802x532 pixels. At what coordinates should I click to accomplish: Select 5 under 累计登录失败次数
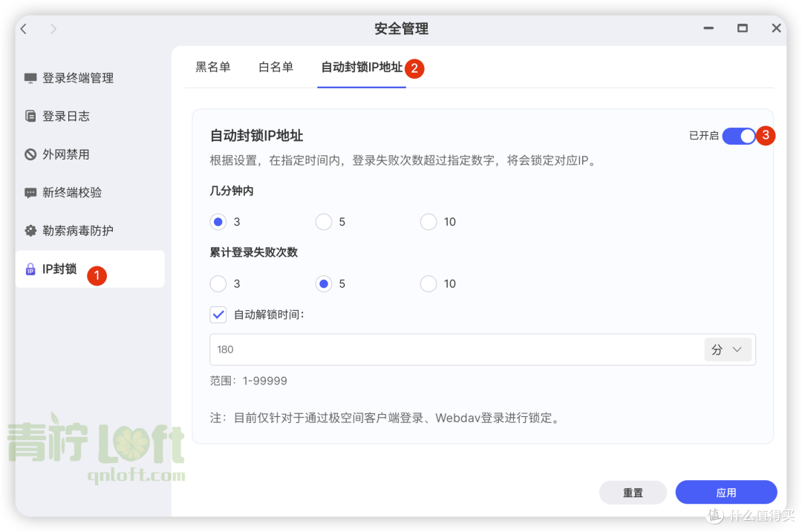pos(324,283)
